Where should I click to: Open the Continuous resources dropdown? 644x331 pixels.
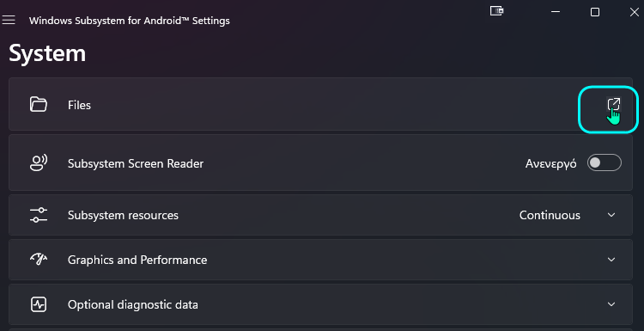[x=550, y=215]
